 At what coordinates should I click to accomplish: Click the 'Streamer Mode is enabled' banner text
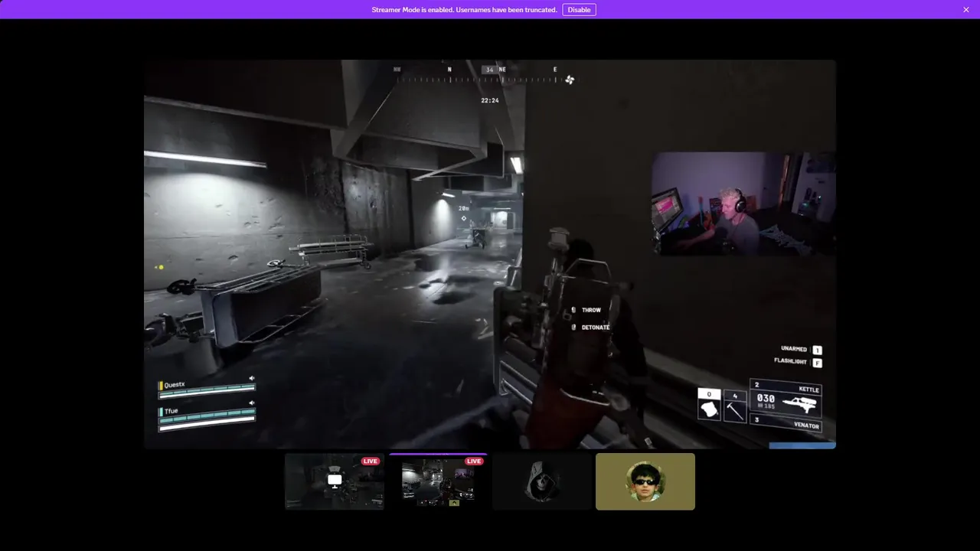point(464,10)
